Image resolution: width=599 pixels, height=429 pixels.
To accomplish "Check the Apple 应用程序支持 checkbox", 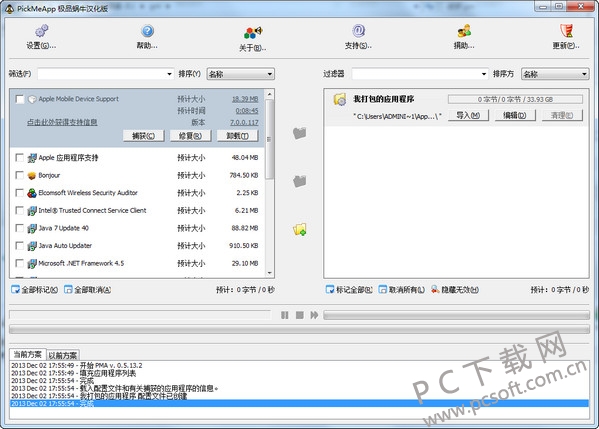I will pyautogui.click(x=19, y=157).
